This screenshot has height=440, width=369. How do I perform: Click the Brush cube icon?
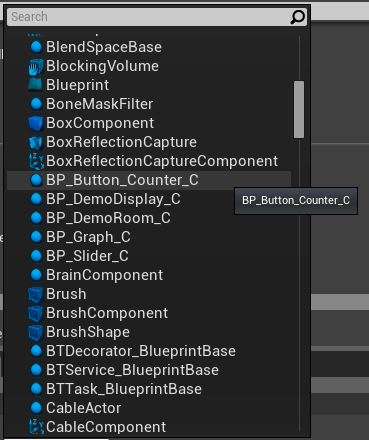pos(36,294)
